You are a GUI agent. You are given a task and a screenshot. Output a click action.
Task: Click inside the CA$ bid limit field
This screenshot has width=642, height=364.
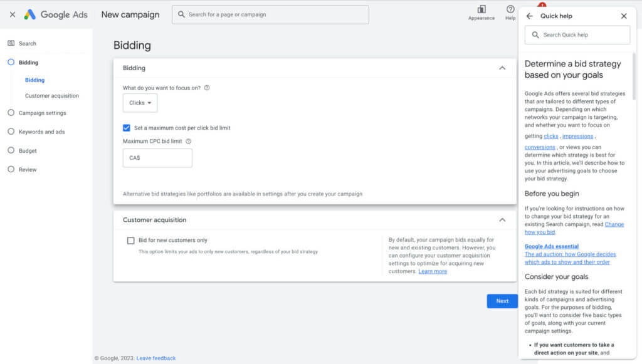click(157, 158)
